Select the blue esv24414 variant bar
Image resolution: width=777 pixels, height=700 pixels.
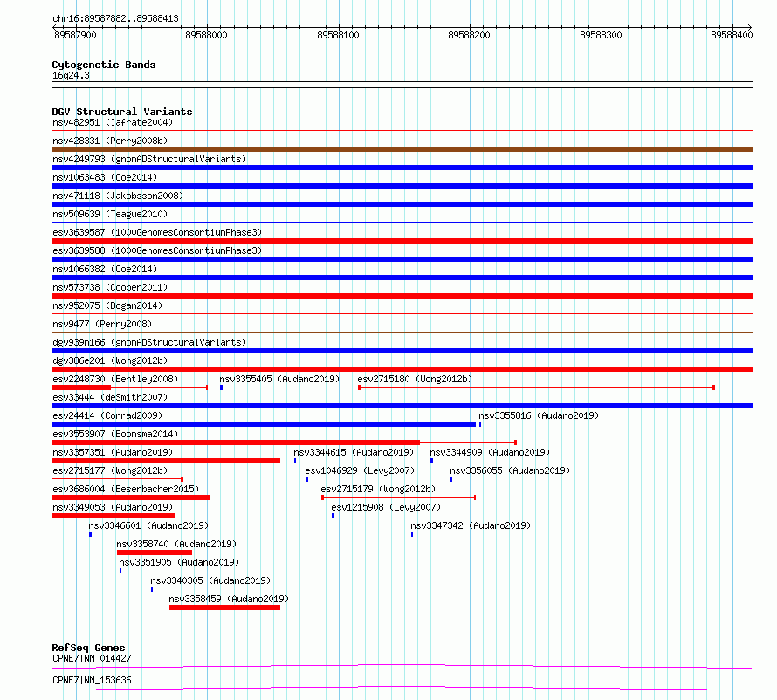click(x=264, y=424)
